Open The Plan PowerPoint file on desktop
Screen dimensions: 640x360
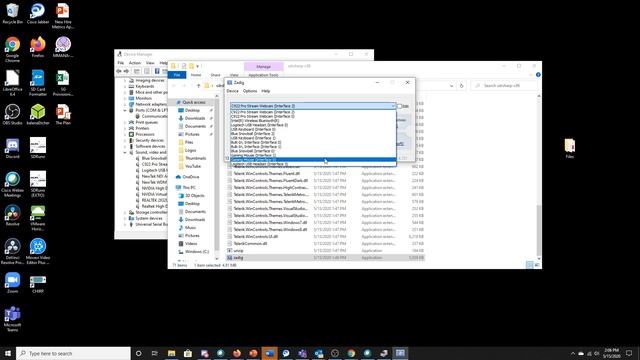tap(63, 114)
